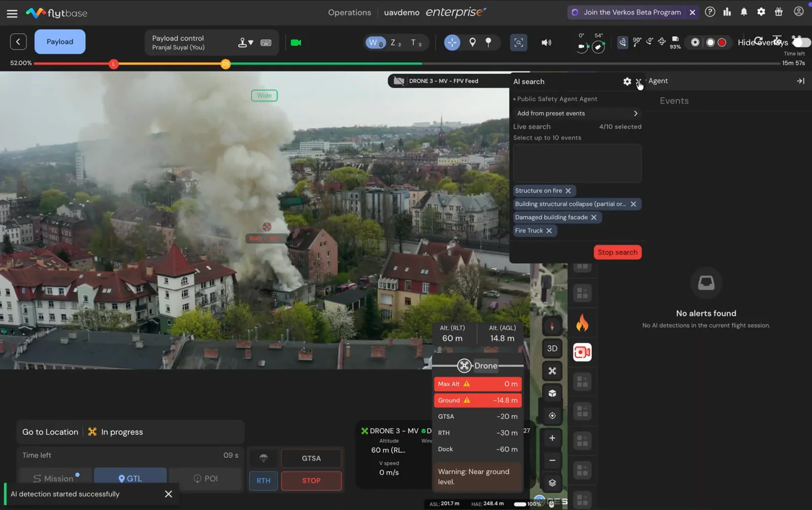Toggle the Hide overlays switch
This screenshot has width=812, height=510.
(801, 42)
